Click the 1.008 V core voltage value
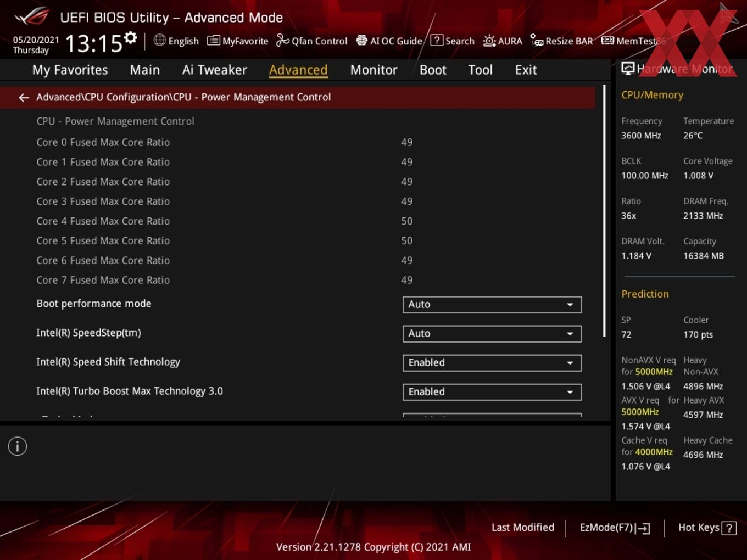The width and height of the screenshot is (747, 560). coord(698,176)
